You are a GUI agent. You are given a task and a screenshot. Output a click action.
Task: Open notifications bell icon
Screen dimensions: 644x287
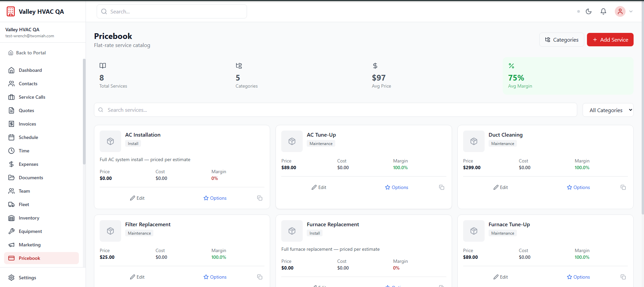pos(603,11)
